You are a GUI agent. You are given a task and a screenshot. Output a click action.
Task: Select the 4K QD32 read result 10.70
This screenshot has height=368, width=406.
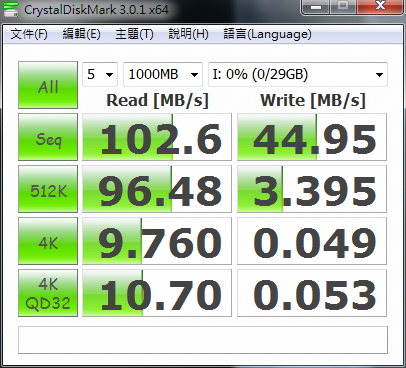[157, 293]
